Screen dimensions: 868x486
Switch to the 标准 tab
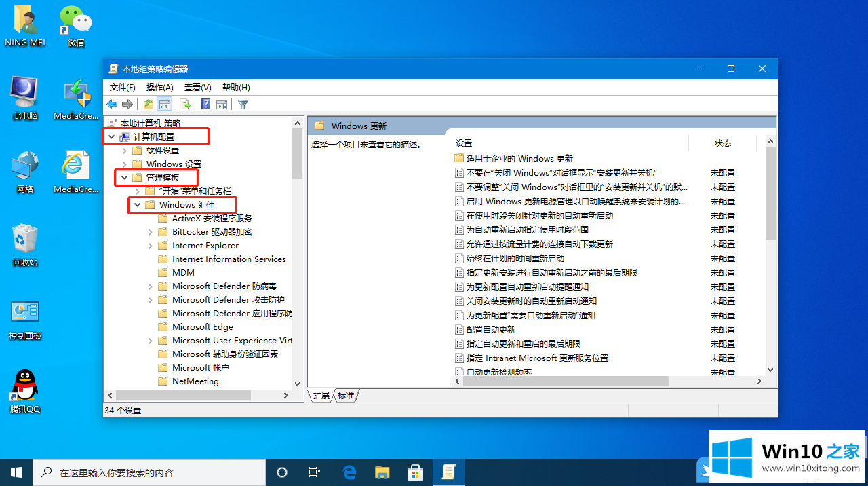pyautogui.click(x=346, y=396)
